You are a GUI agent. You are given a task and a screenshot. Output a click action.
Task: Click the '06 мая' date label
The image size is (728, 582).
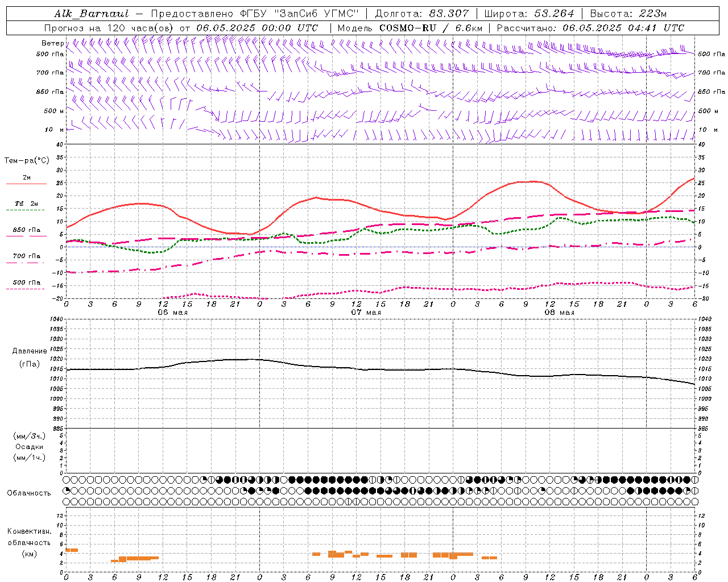pos(172,313)
